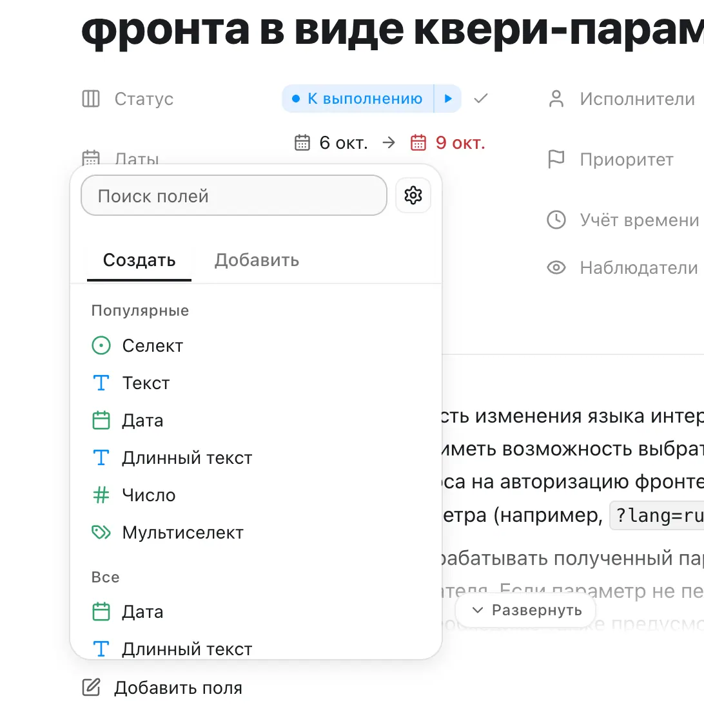Click the time tracking clock icon
This screenshot has height=728, width=704.
point(556,220)
